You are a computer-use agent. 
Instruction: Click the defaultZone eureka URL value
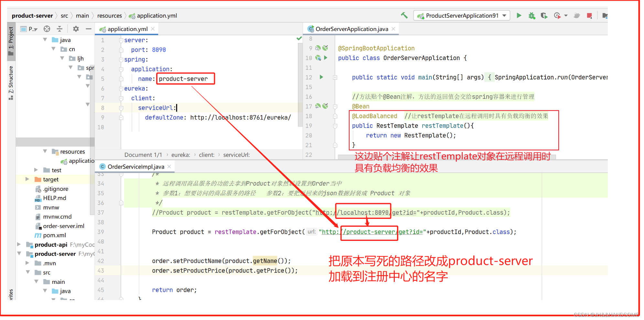tap(241, 117)
